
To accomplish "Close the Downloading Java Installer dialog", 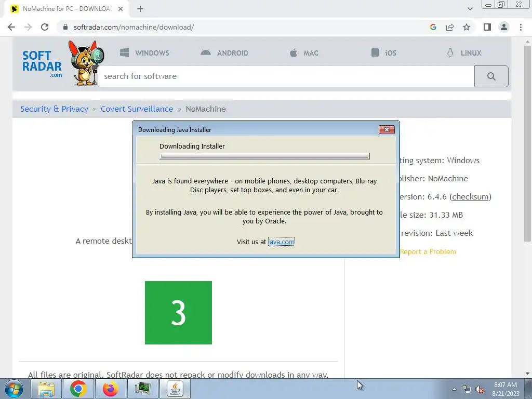I will tap(387, 129).
